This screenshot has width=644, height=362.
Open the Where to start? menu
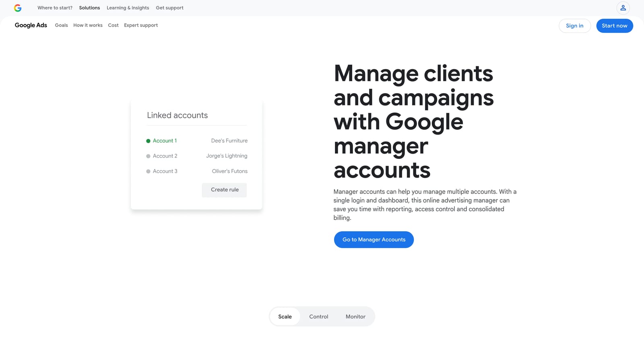[55, 8]
